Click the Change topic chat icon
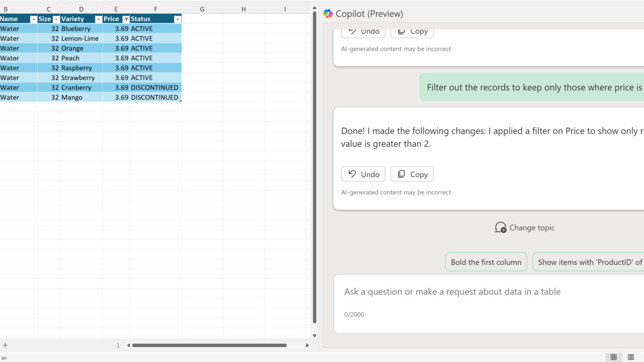Viewport: 644px width, 362px height. point(501,228)
